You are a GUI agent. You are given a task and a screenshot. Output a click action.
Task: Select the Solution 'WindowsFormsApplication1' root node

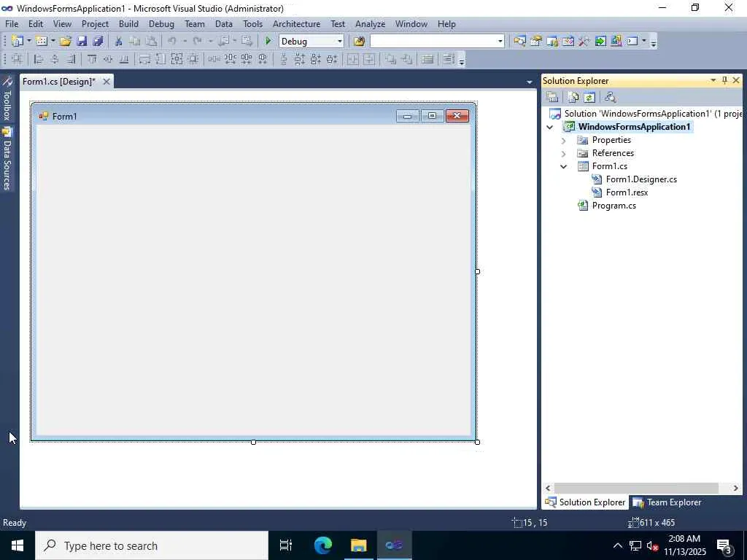[x=646, y=114]
